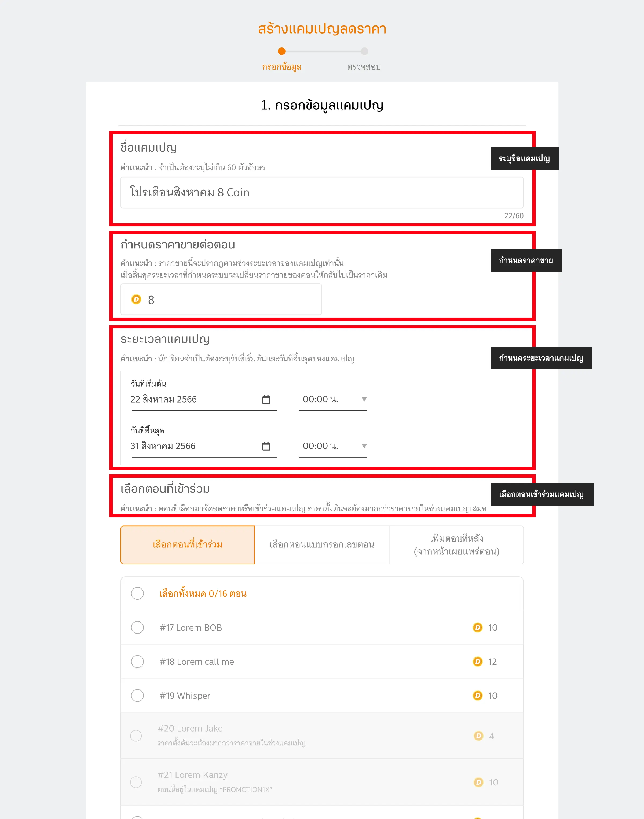
Task: Click the gray ตรวจสอบ step dot
Action: [x=364, y=51]
